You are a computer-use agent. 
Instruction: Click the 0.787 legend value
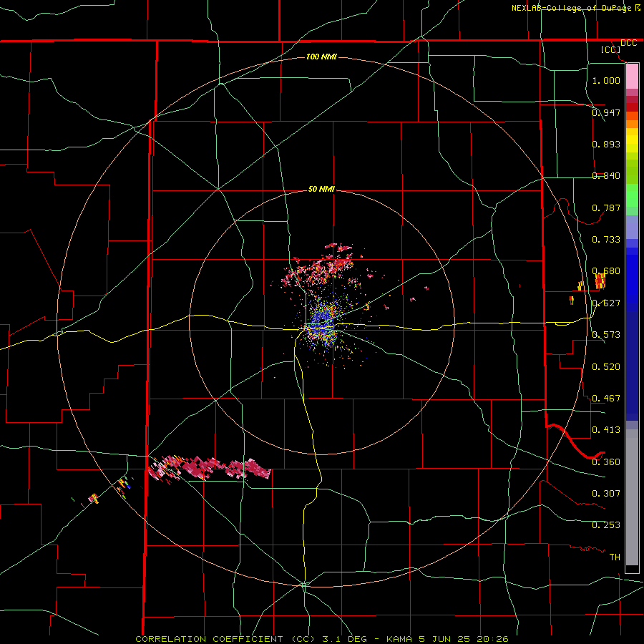point(606,208)
